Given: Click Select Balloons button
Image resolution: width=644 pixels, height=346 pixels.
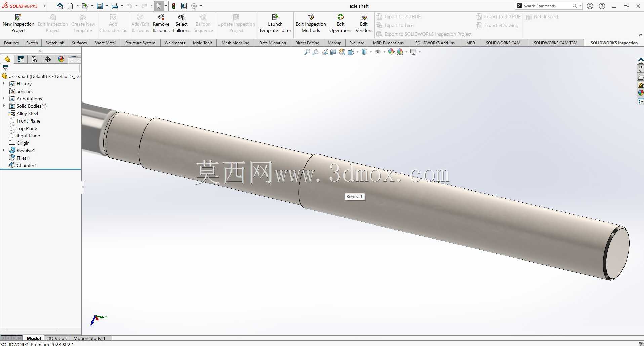Looking at the screenshot, I should pos(182,24).
